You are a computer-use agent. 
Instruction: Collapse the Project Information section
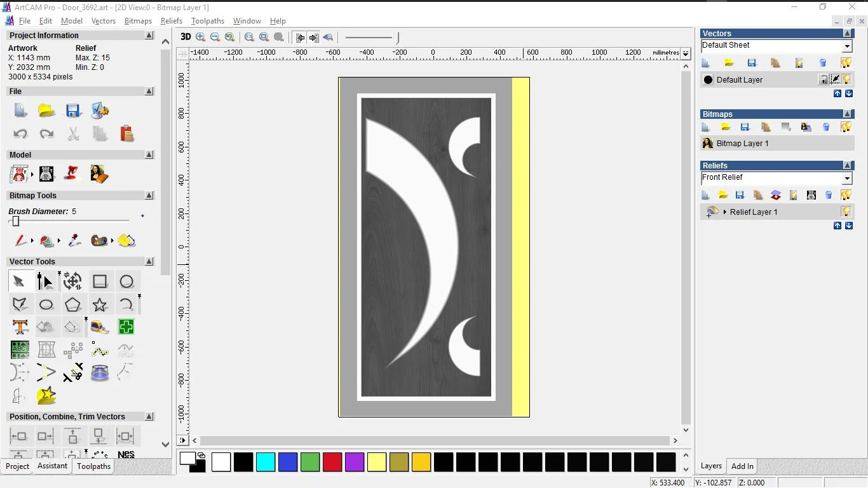pos(149,36)
